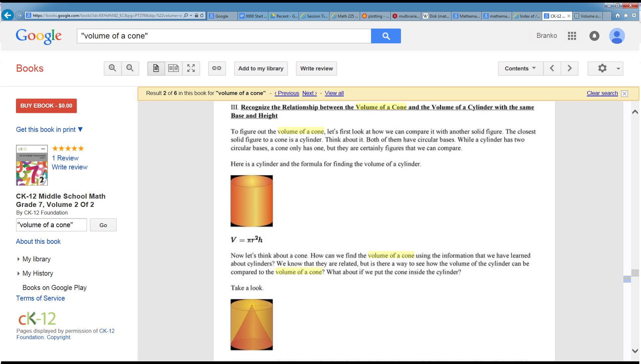Open the Contents dropdown

[x=520, y=68]
